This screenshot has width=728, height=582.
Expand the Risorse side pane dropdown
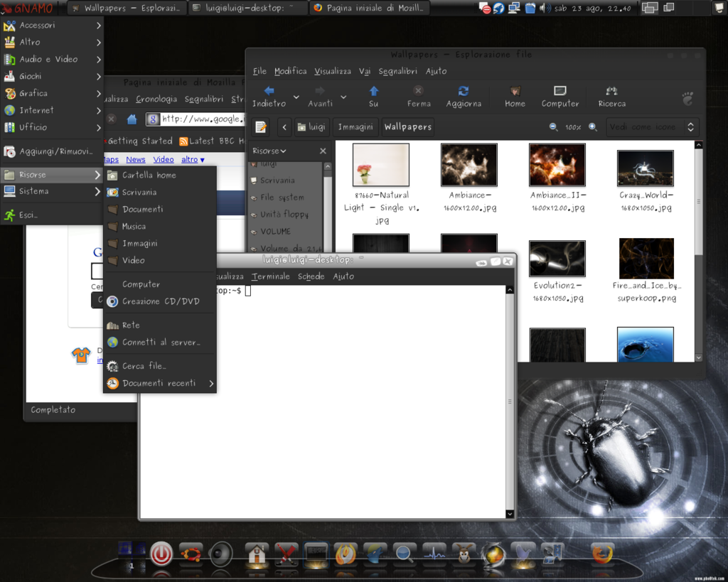coord(269,151)
